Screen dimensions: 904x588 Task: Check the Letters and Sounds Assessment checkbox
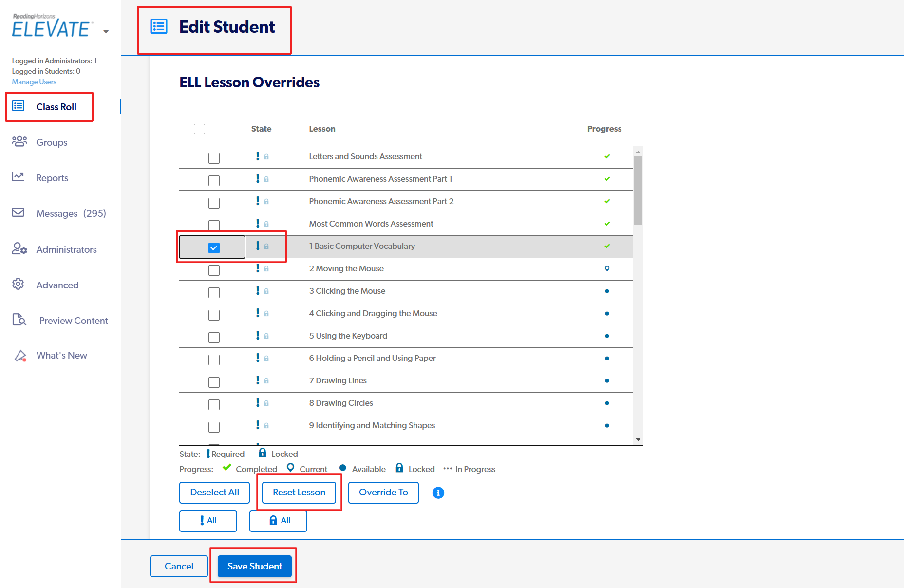point(214,158)
